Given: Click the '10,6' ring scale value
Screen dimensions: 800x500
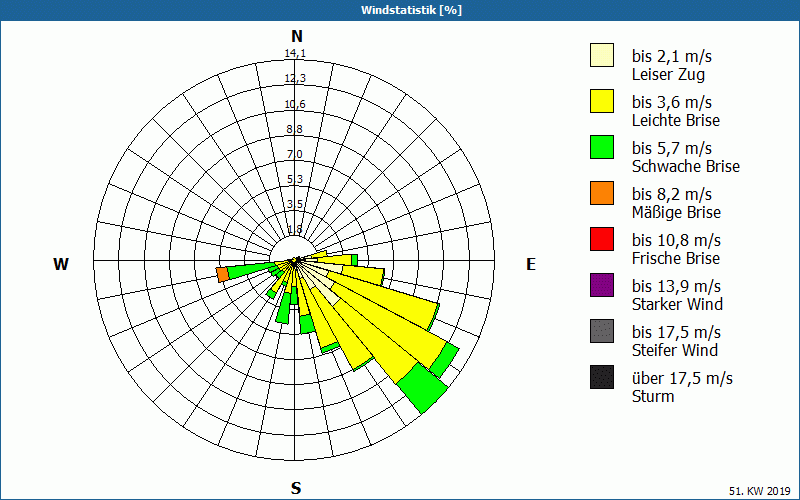Looking at the screenshot, I should pyautogui.click(x=295, y=104).
